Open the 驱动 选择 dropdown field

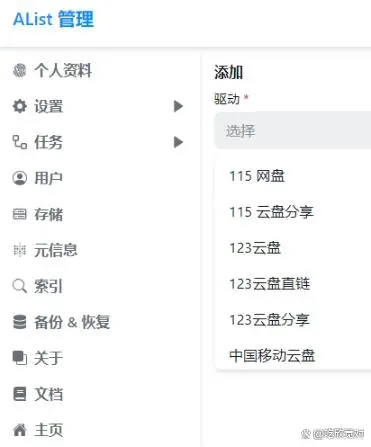click(293, 131)
